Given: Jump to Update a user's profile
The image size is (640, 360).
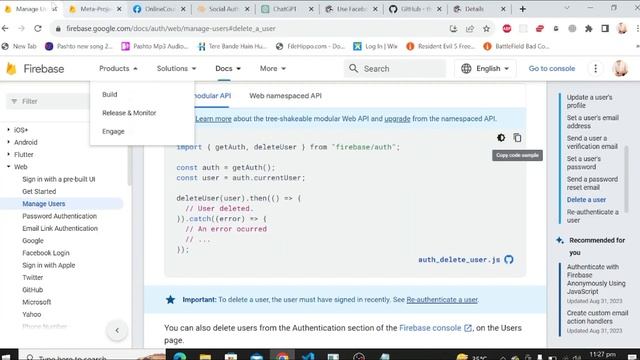Looking at the screenshot, I should tap(589, 101).
